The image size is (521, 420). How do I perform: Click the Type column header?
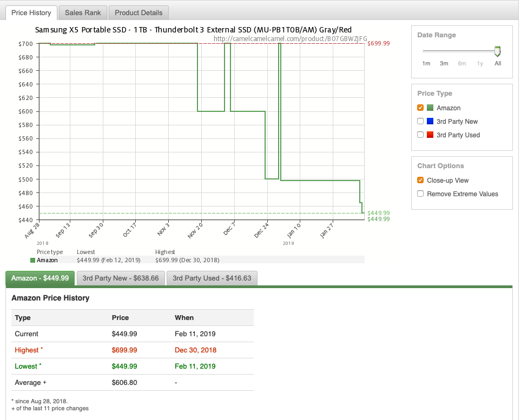click(23, 318)
